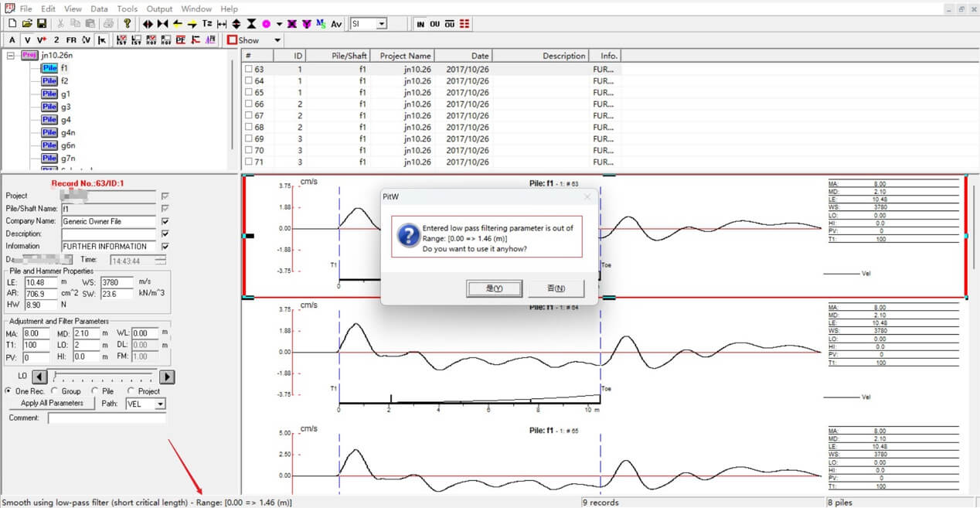Click the yellow question mark help icon
This screenshot has width=980, height=508.
coord(128,24)
